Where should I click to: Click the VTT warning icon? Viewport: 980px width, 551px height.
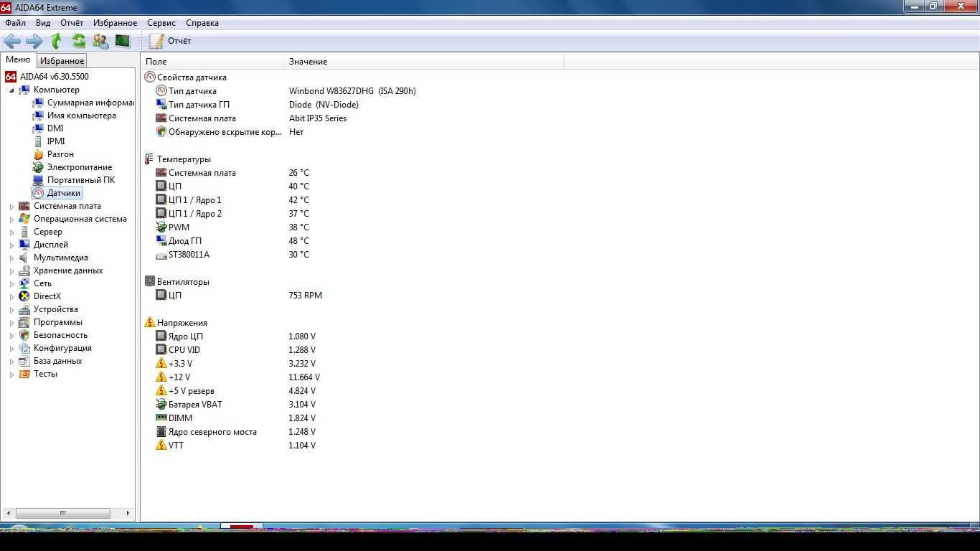click(161, 446)
